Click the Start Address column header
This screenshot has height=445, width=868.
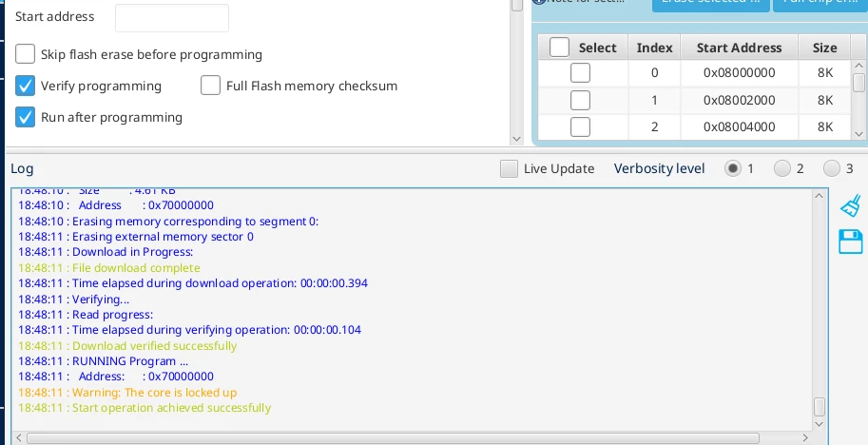pos(739,48)
